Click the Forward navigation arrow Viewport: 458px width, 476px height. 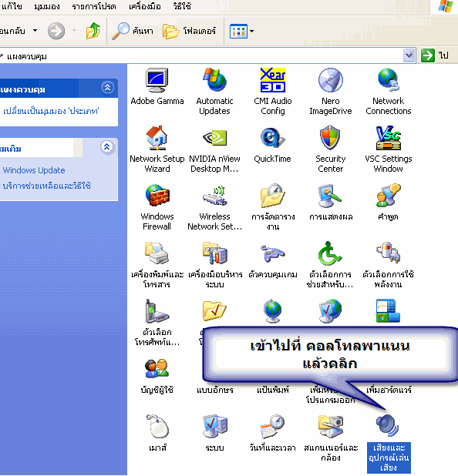click(x=56, y=31)
